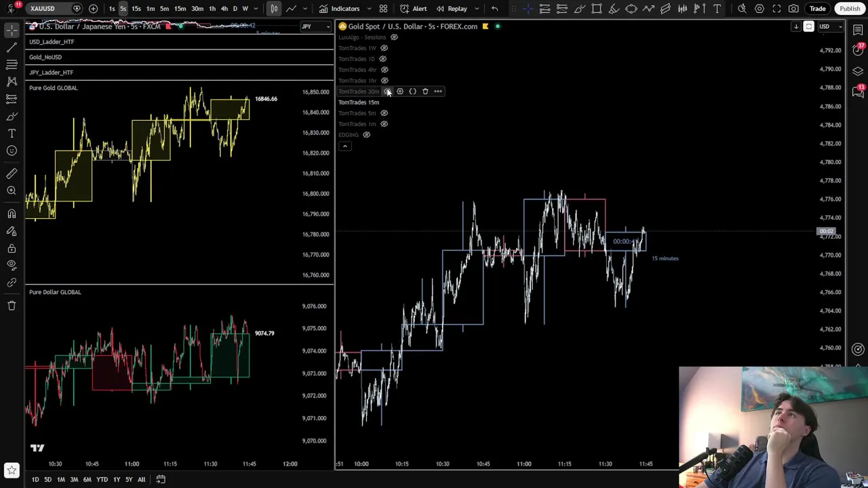
Task: Undo the last chart action
Action: (494, 9)
